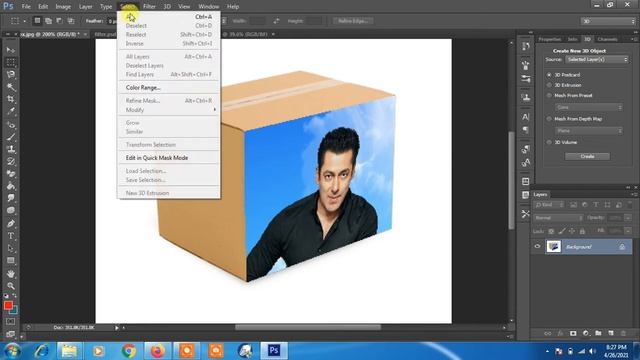This screenshot has width=640, height=360.
Task: Toggle lock transparent pixels in Layers
Action: pos(551,231)
